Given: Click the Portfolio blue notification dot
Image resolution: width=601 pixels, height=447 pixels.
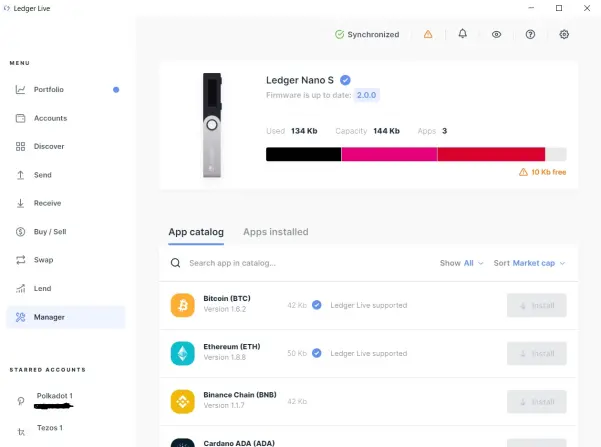Looking at the screenshot, I should 116,90.
